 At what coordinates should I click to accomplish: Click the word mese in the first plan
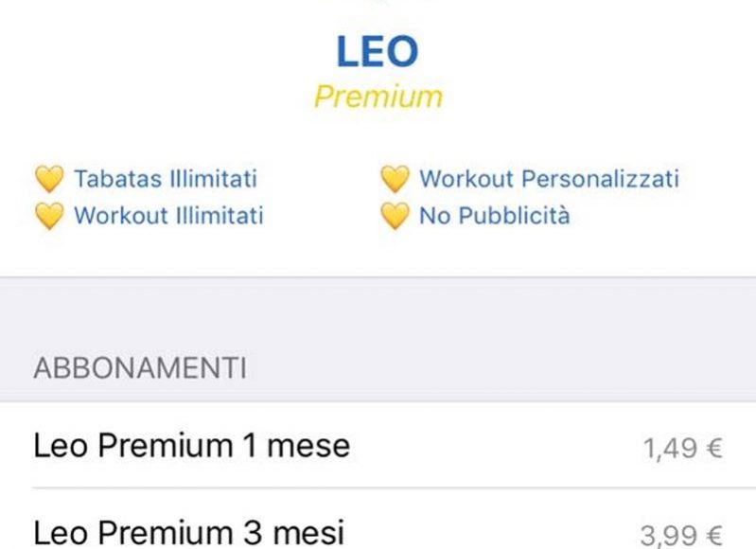[x=308, y=445]
